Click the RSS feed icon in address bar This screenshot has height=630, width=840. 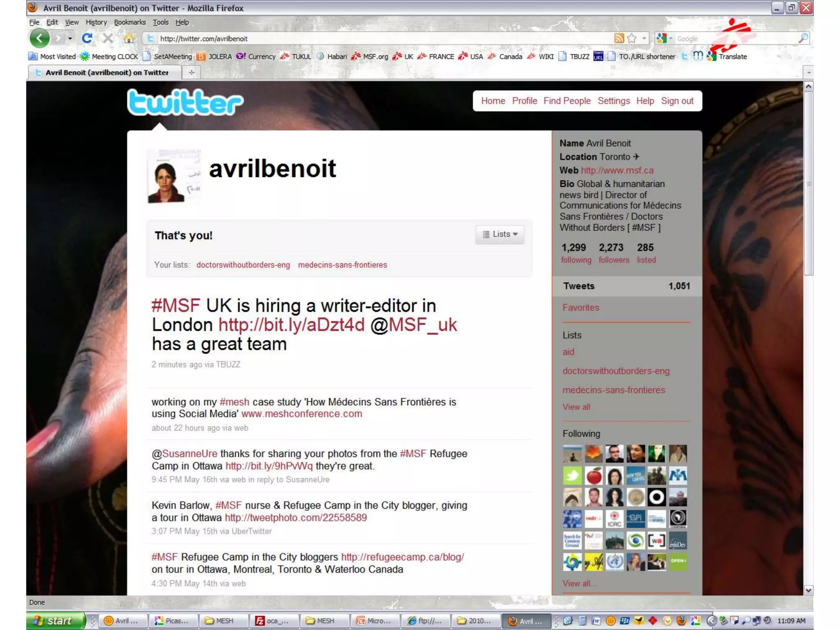pyautogui.click(x=619, y=39)
